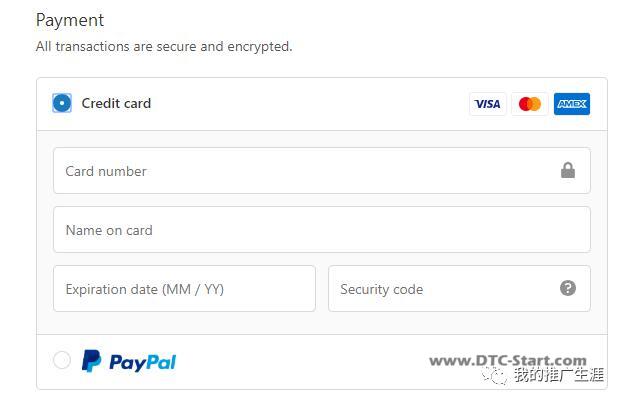Focus the Expiration date (MM / YY) field
The image size is (623, 402).
[184, 289]
